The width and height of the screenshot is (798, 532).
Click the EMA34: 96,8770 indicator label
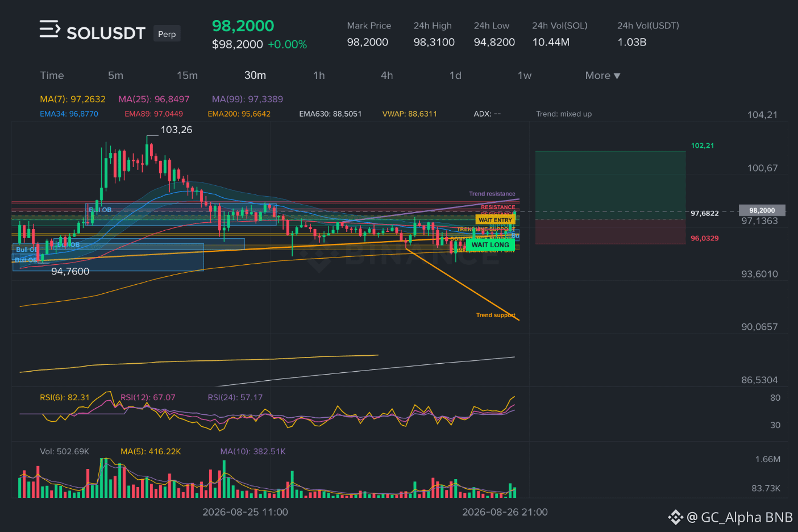[69, 114]
